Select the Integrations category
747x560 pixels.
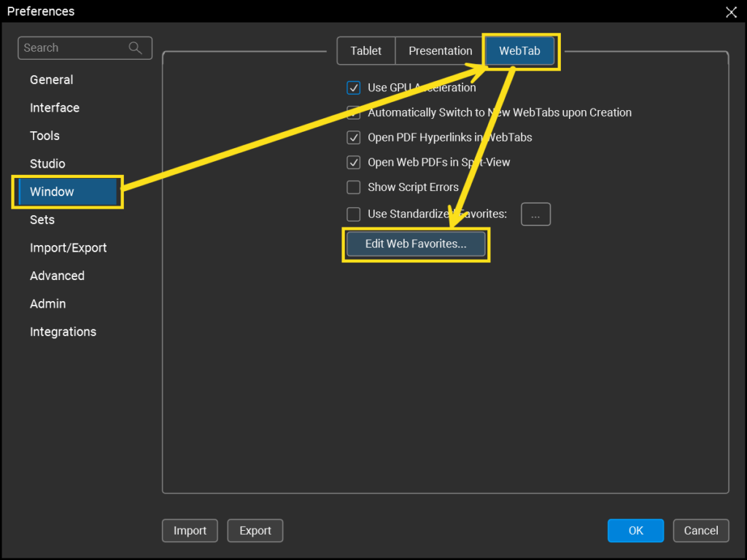coord(63,332)
